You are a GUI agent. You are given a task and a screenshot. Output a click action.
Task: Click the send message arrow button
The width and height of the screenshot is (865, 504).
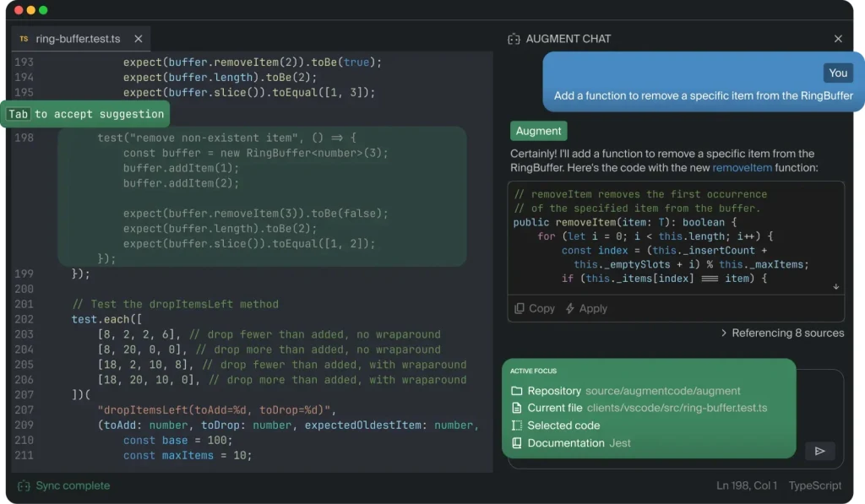coord(819,452)
